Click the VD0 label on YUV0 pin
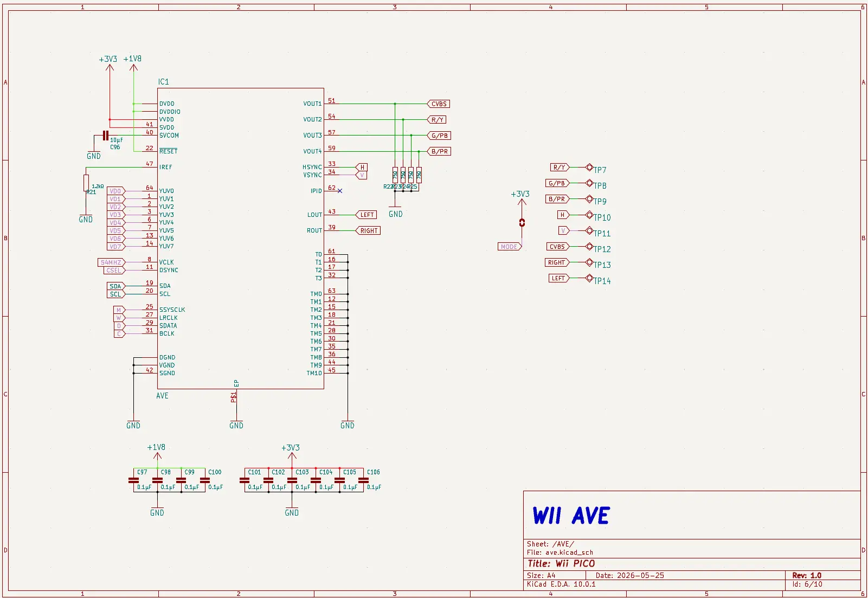The image size is (868, 598). pyautogui.click(x=116, y=191)
